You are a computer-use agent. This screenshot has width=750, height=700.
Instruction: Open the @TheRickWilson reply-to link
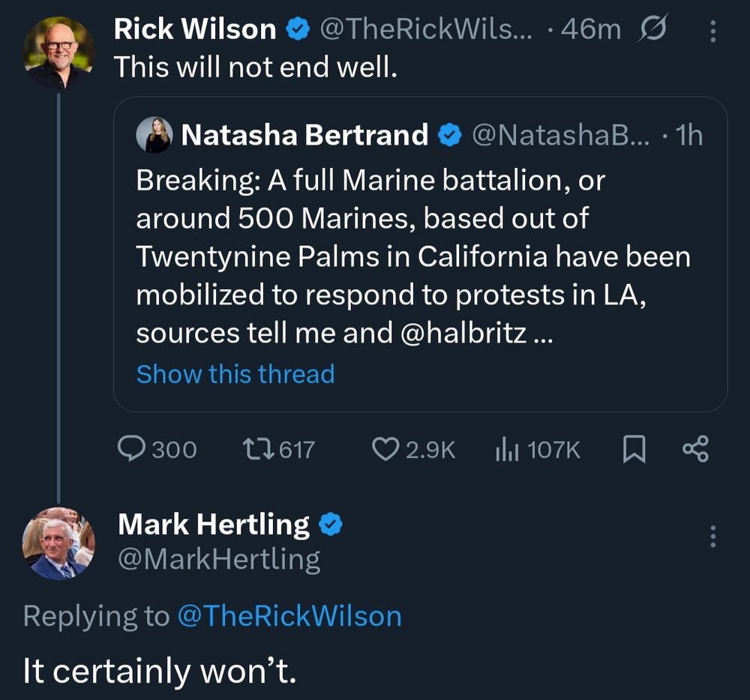click(x=289, y=616)
